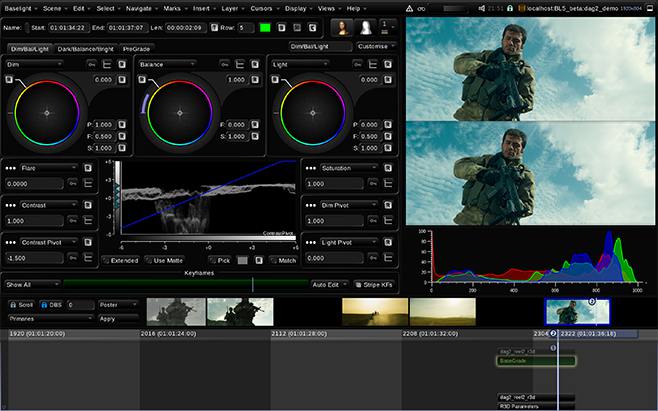
Task: Open curve graph icon in Light panel
Action: (373, 64)
